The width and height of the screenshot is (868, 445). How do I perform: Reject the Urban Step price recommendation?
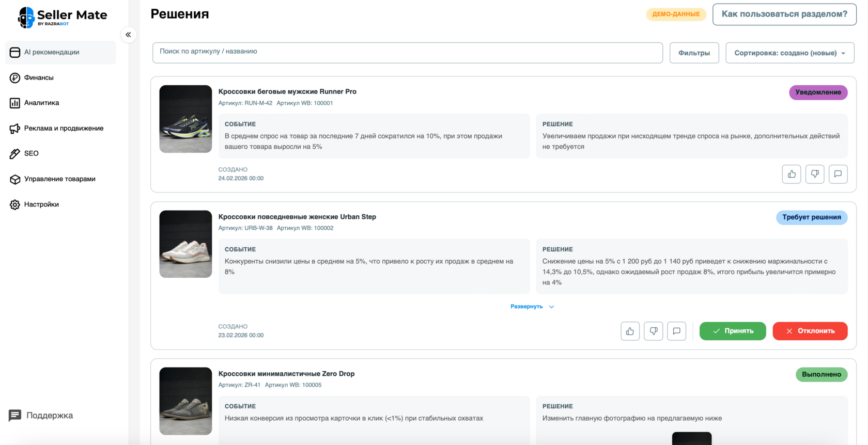tap(810, 331)
